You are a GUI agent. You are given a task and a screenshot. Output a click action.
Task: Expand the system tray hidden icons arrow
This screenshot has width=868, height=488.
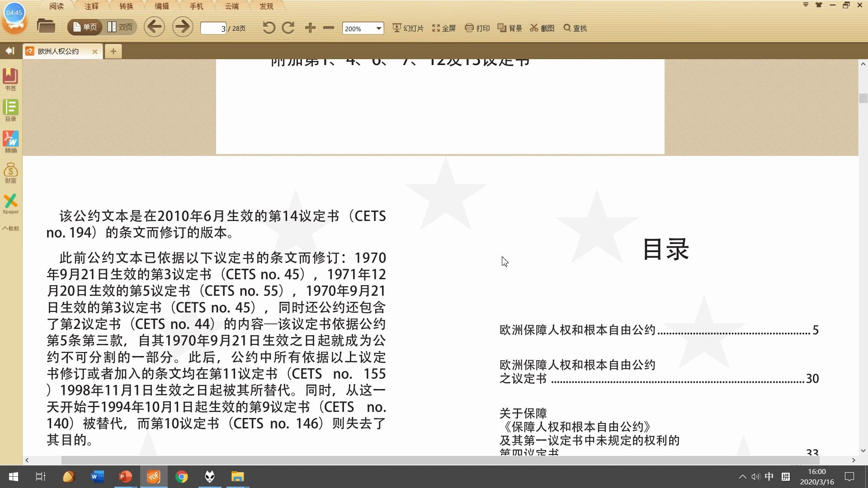pyautogui.click(x=742, y=476)
